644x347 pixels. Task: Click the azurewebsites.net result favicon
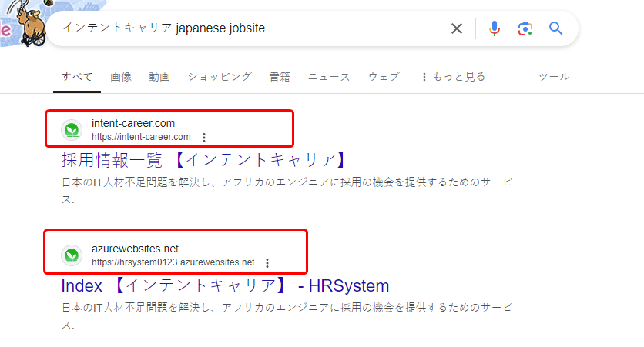72,255
